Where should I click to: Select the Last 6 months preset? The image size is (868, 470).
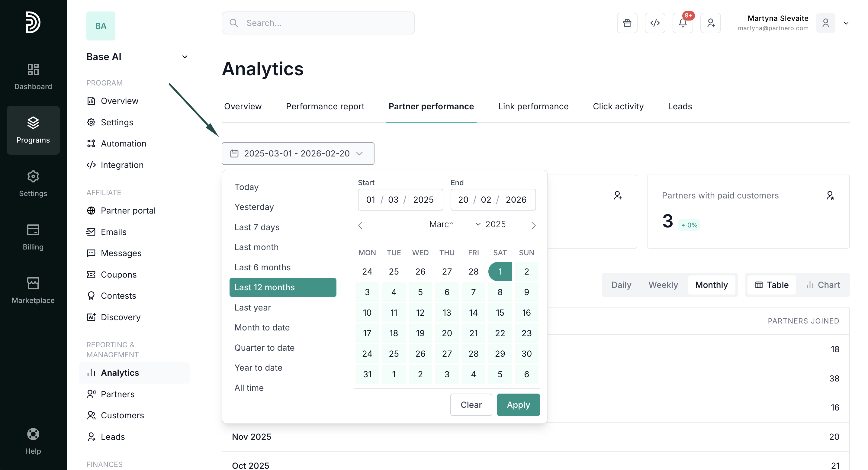pos(262,267)
